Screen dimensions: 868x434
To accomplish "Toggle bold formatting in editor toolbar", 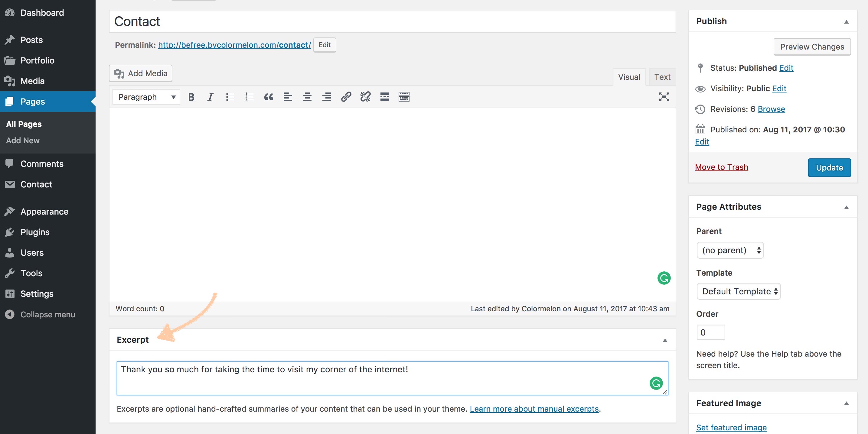I will point(191,97).
